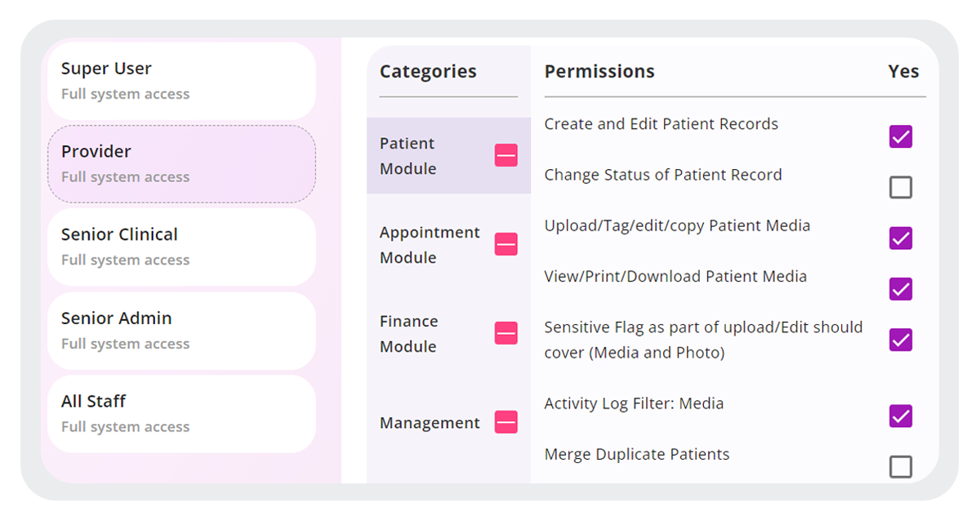Toggle off Activity Log Filter: Media
The width and height of the screenshot is (980, 521).
pos(901,416)
